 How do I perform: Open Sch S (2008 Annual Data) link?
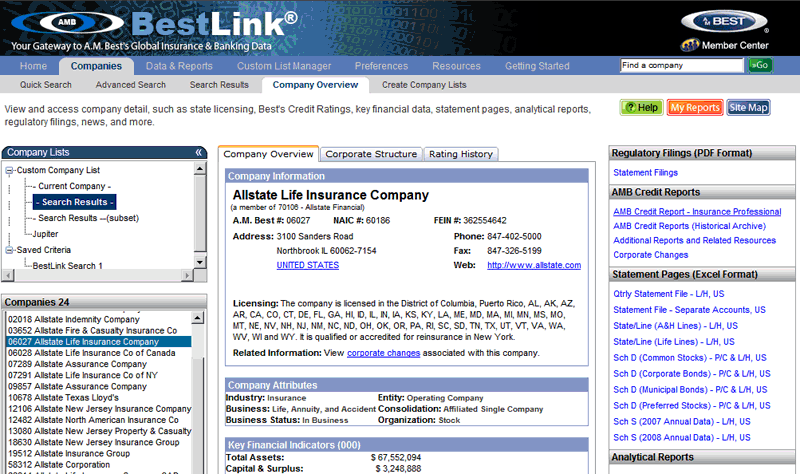click(x=682, y=437)
